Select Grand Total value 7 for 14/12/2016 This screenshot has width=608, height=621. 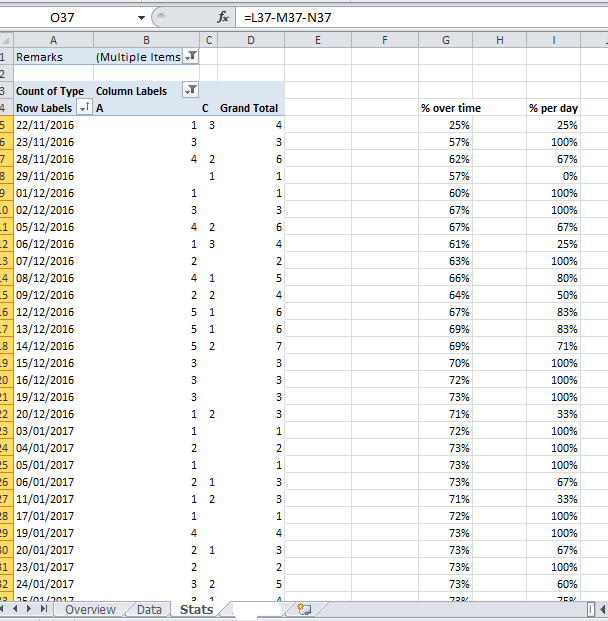(251, 346)
